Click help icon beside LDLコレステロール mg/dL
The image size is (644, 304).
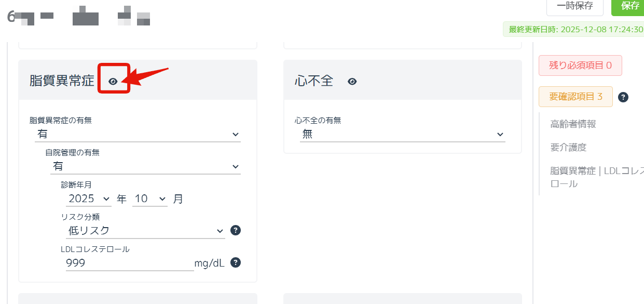point(235,263)
